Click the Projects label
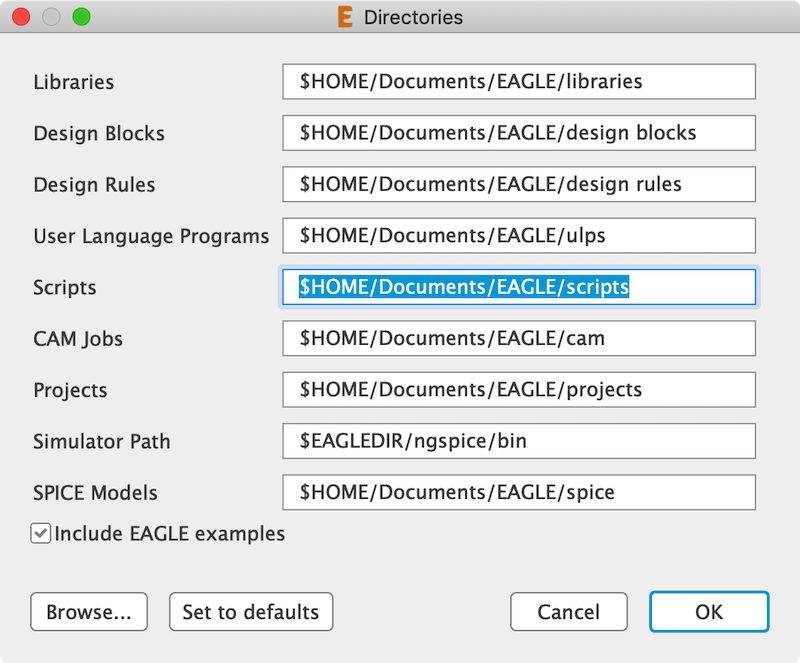Screen dimensions: 800x663 tap(70, 390)
